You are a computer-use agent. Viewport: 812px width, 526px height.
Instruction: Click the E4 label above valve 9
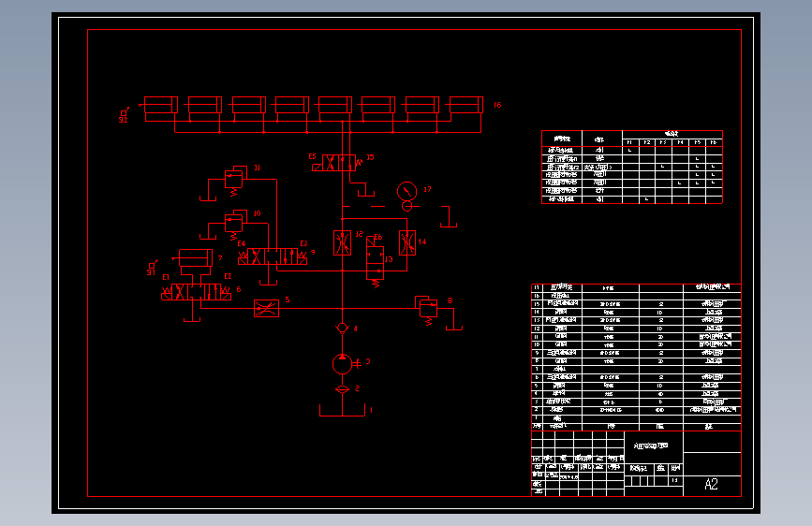coord(242,243)
